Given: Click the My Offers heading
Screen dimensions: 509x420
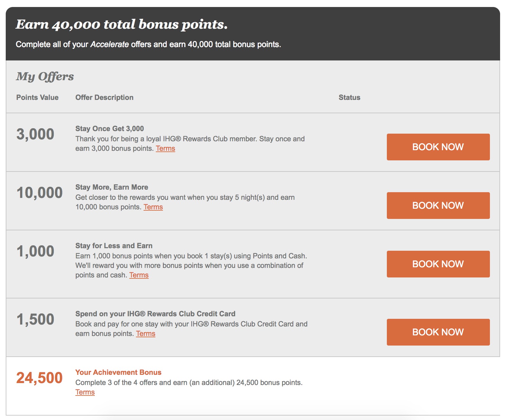Looking at the screenshot, I should pos(45,76).
